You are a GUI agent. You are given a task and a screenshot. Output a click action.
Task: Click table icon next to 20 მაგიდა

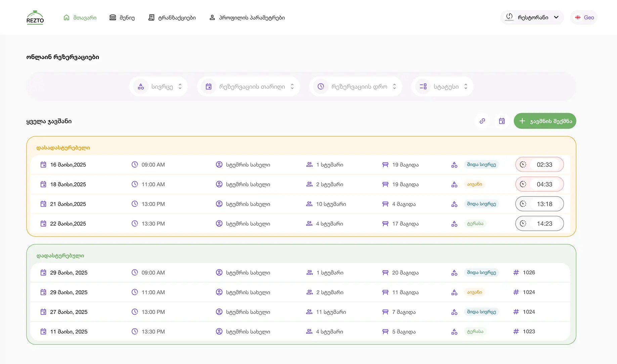click(385, 273)
